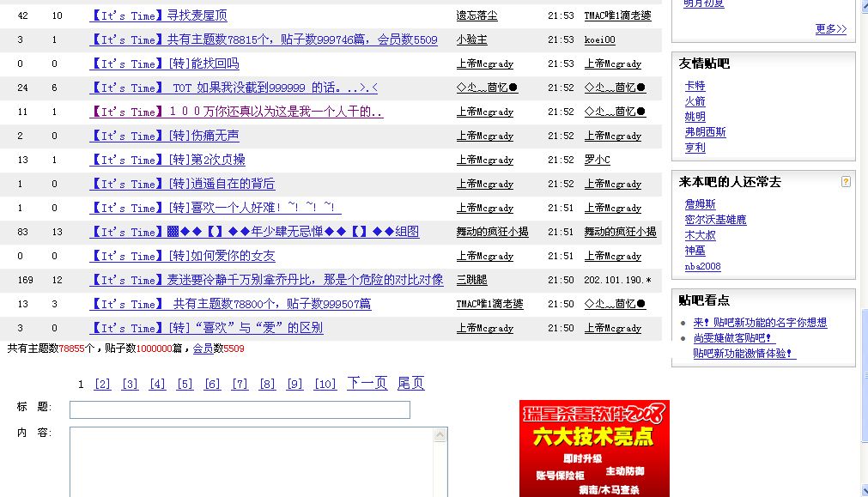The image size is (868, 497).
Task: Open last replier TMAC唯1滴老婆 in first row
Action: pos(617,15)
